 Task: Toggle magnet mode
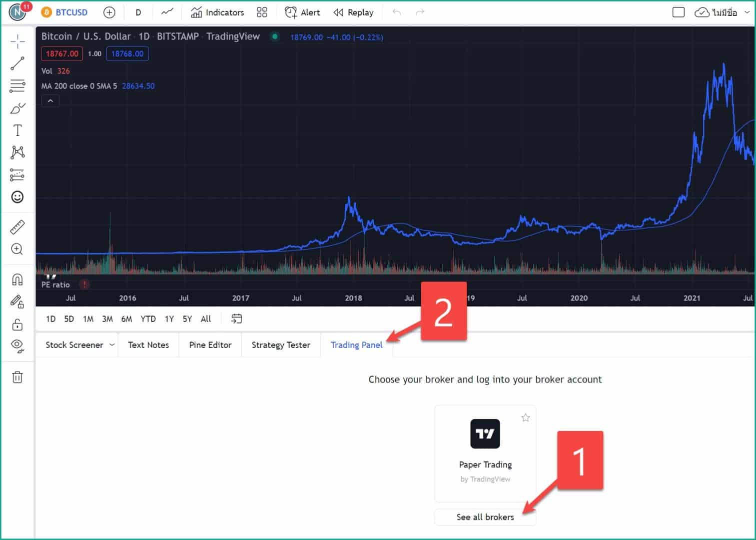tap(17, 279)
